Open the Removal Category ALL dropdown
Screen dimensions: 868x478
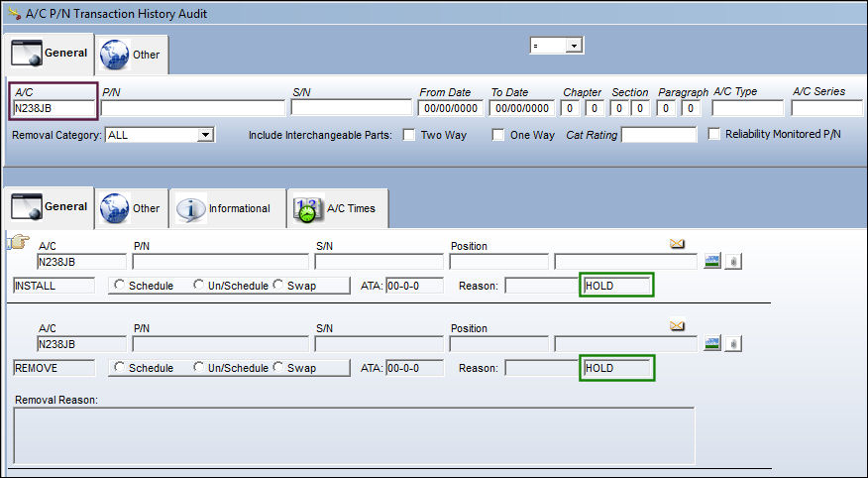click(x=206, y=135)
